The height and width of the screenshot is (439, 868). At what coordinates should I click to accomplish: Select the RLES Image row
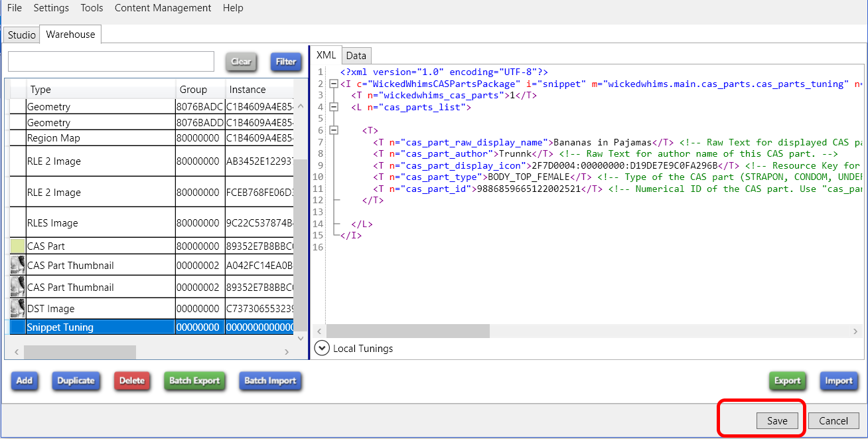pos(151,222)
